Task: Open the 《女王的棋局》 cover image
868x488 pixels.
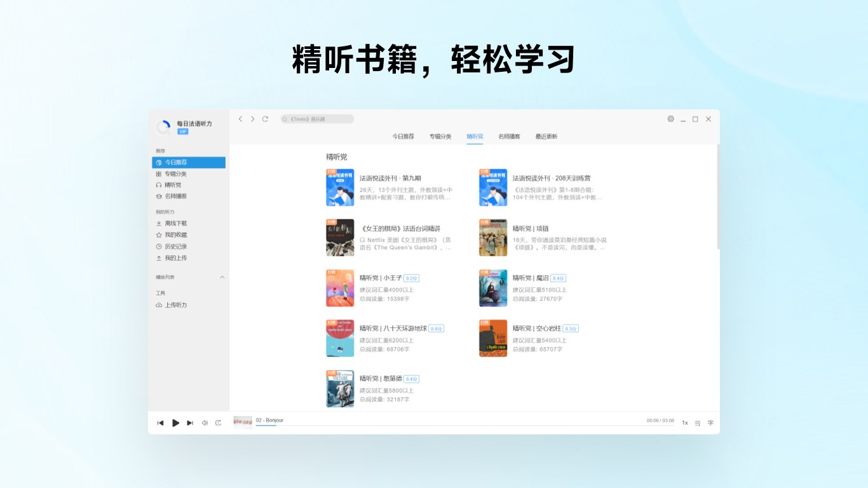Action: point(340,238)
